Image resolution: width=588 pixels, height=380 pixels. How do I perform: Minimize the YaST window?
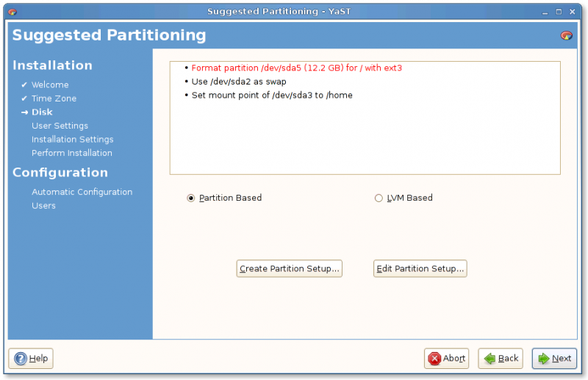[x=545, y=12]
